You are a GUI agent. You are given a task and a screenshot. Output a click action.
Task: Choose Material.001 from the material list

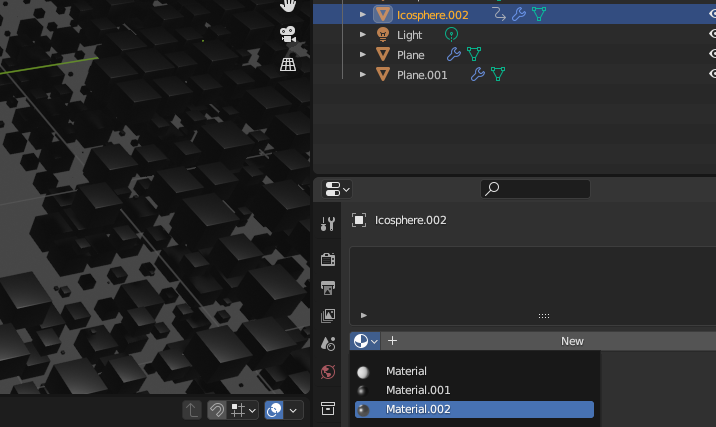click(x=474, y=390)
